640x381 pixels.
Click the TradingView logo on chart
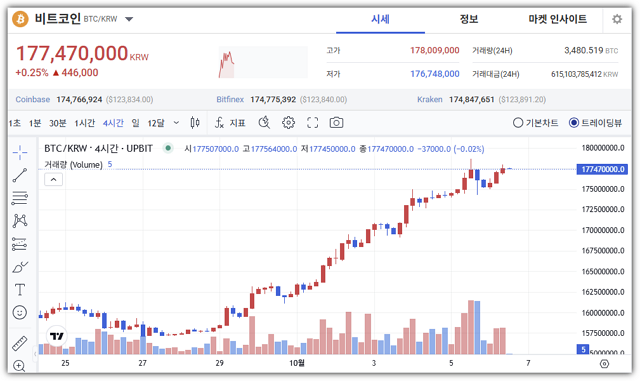point(57,336)
